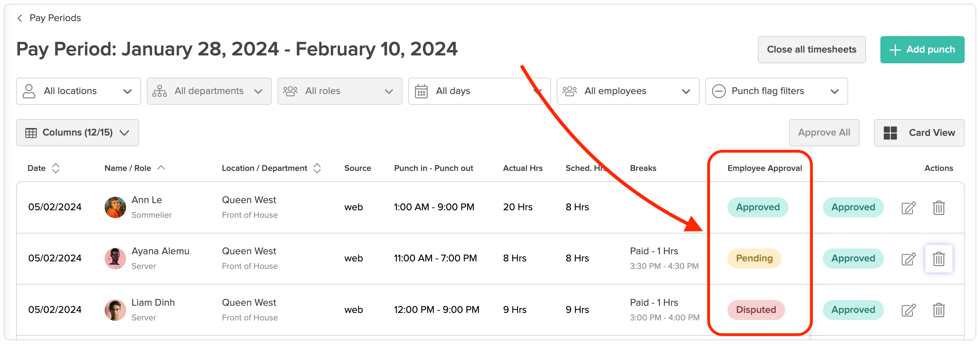Toggle Name / Role sort order

click(x=161, y=168)
